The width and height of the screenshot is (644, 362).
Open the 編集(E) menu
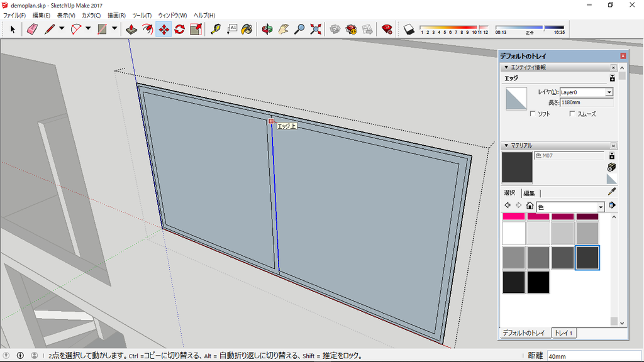(41, 15)
